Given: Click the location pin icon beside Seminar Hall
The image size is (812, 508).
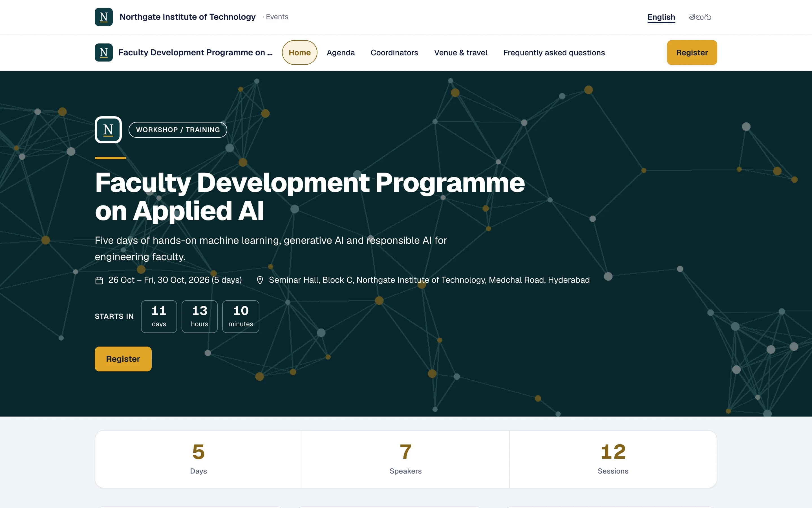Looking at the screenshot, I should (x=260, y=280).
